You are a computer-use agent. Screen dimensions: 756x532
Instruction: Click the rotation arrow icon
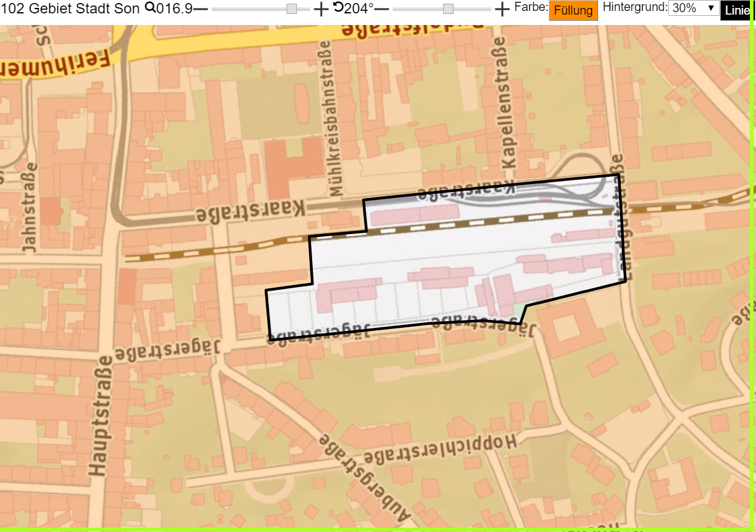[338, 8]
